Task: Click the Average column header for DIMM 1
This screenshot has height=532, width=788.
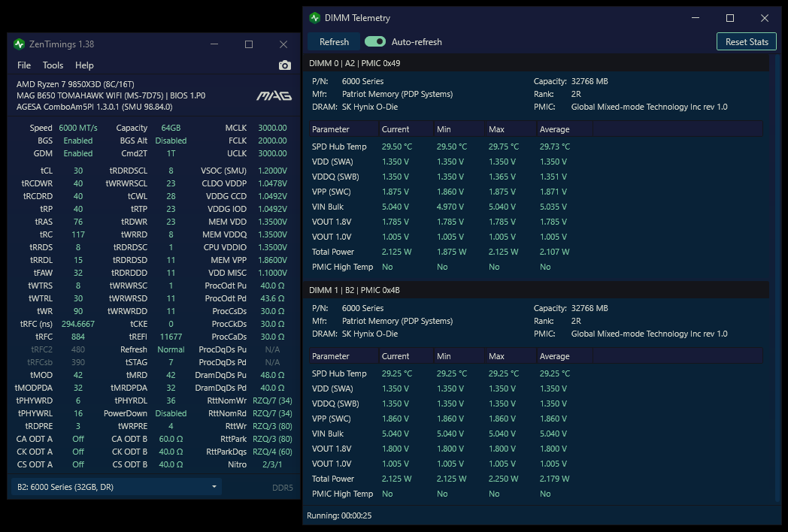Action: [x=565, y=356]
